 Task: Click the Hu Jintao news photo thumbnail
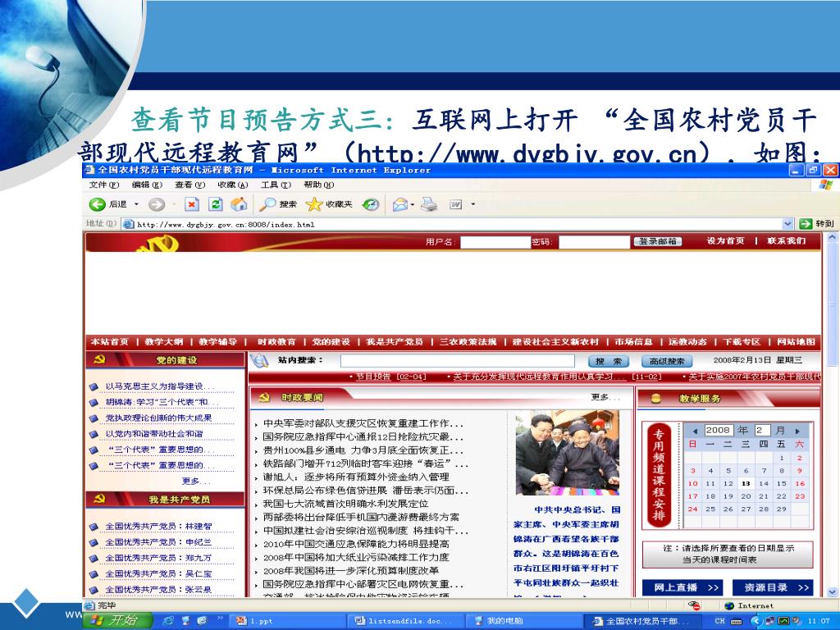point(568,453)
